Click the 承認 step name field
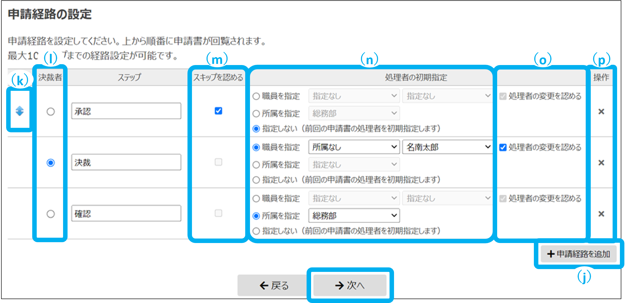The image size is (644, 303). tap(126, 111)
